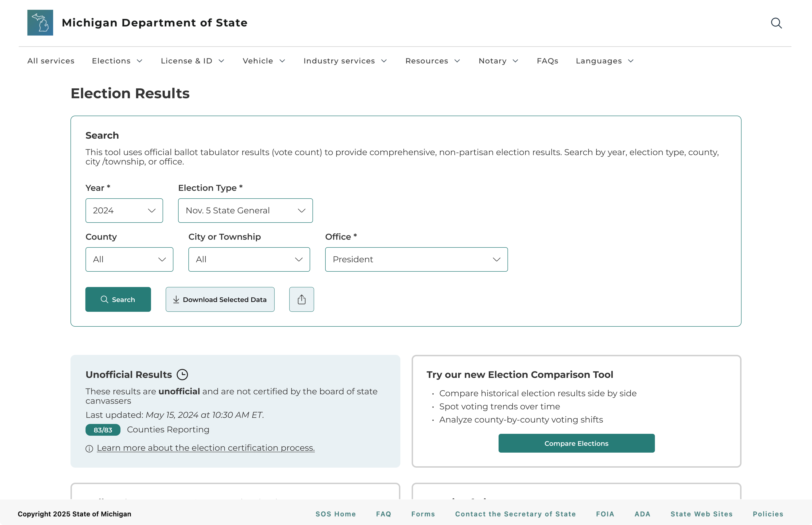Open the City or Township dropdown
This screenshot has width=812, height=525.
click(249, 259)
